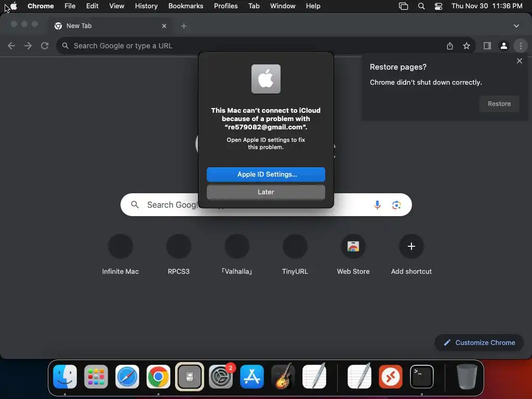Open TextEdit document right of Dock divider
This screenshot has width=532, height=399.
click(x=360, y=376)
